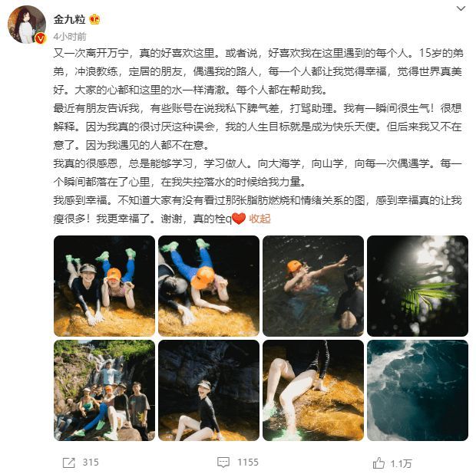The image size is (476, 474).
Task: Click the crown membership icon
Action: (94, 19)
